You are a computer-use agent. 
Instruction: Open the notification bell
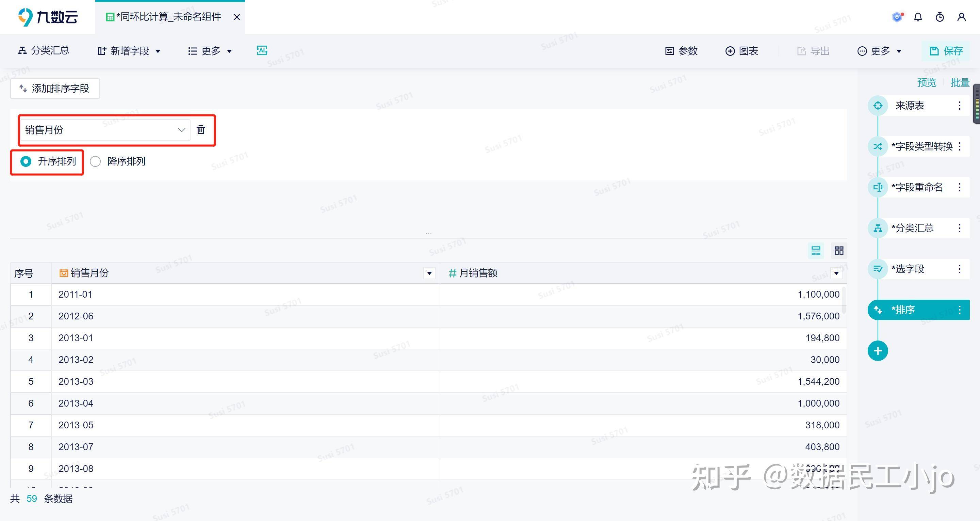click(918, 17)
